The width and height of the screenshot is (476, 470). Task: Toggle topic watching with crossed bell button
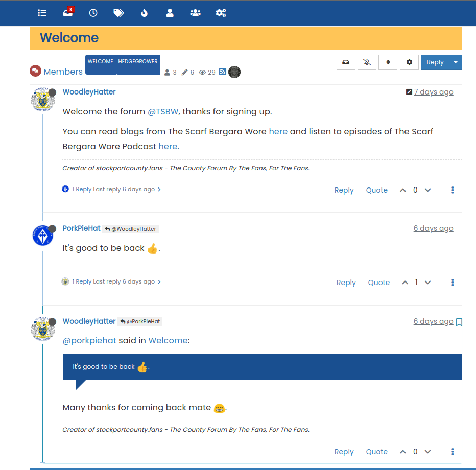tap(367, 62)
